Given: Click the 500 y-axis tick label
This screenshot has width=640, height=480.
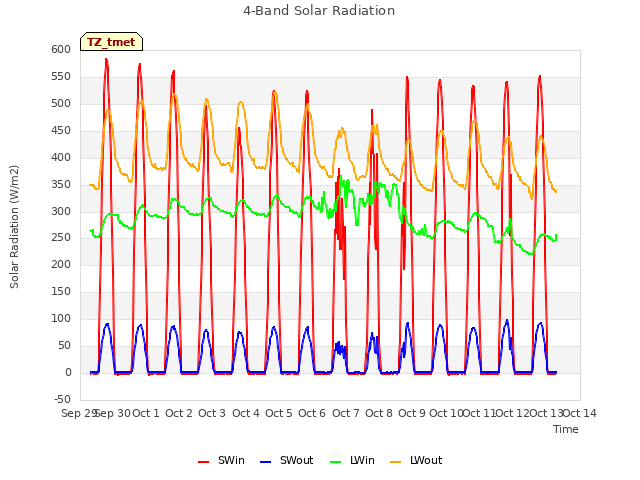Looking at the screenshot, I should point(61,103).
